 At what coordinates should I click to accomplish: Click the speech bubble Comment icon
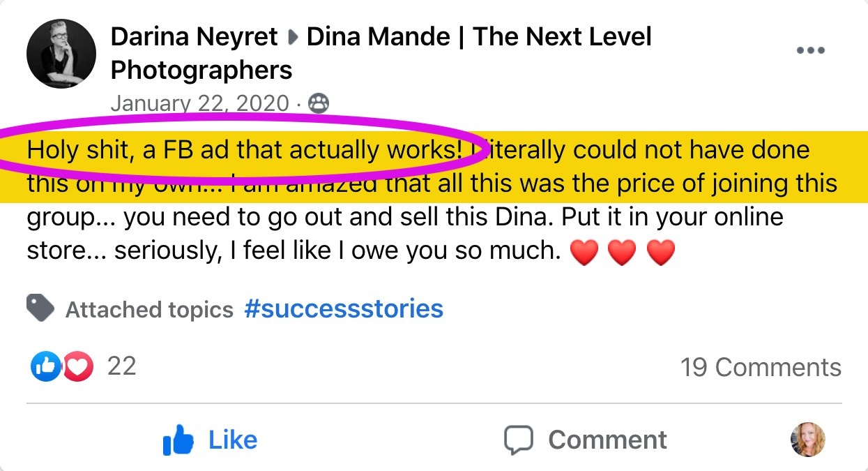[x=519, y=440]
